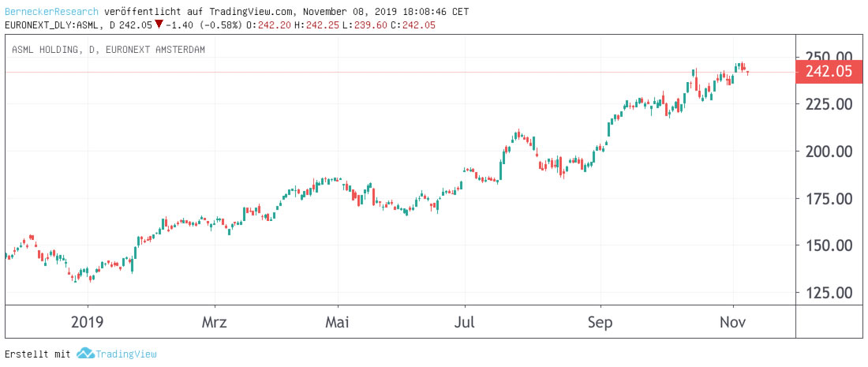Select the Nov label on time axis
This screenshot has width=868, height=367.
click(x=734, y=321)
